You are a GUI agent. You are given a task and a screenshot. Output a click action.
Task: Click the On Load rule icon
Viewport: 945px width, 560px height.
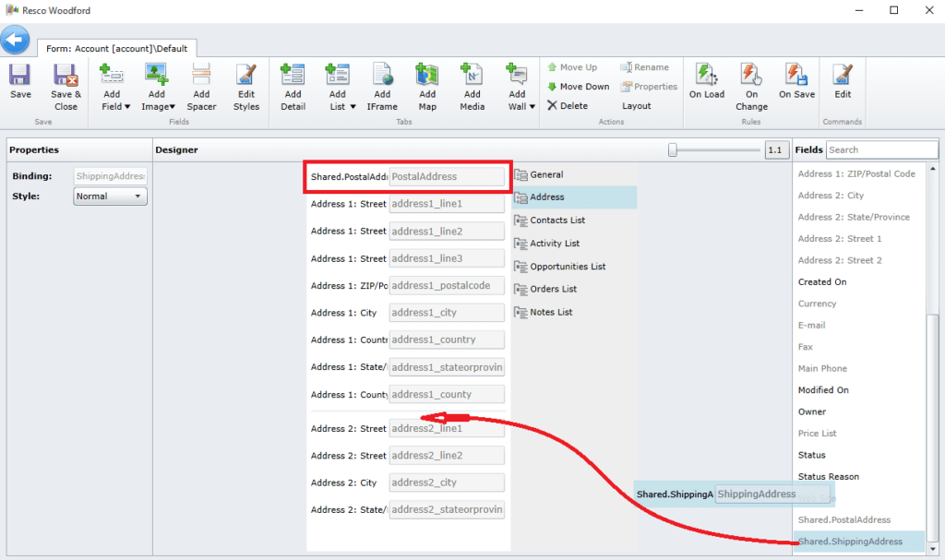[x=707, y=83]
